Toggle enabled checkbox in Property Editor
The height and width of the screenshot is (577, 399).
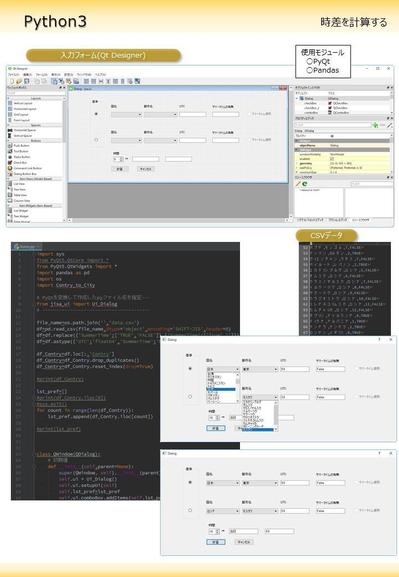point(332,159)
